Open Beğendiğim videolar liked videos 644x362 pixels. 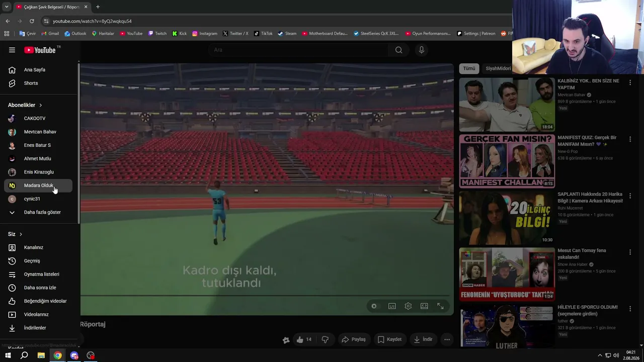coord(38,301)
